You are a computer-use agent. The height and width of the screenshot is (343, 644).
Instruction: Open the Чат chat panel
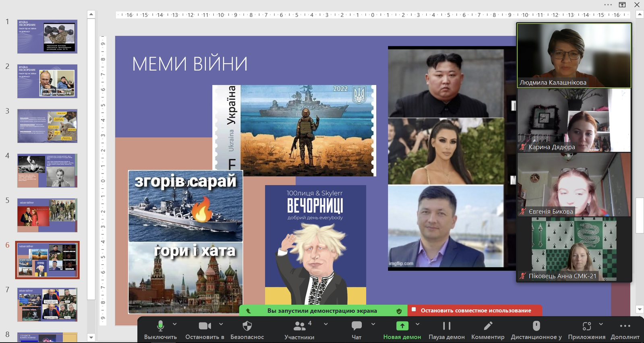(x=357, y=330)
